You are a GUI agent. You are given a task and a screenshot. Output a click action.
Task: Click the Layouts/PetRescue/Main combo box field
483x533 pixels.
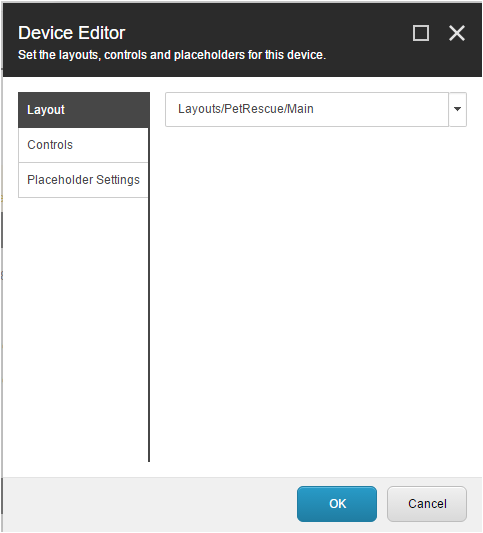click(307, 109)
